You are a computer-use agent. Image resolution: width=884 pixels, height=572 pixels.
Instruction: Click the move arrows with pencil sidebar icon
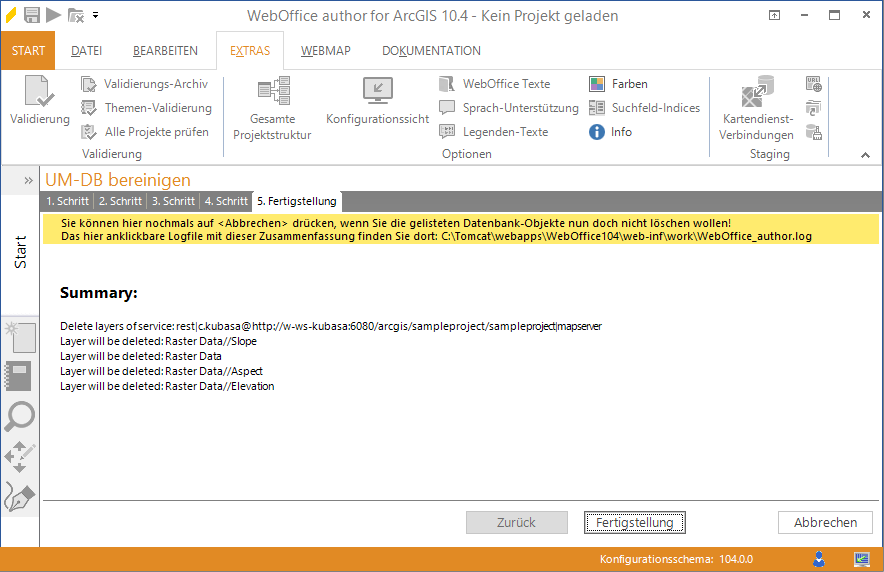click(20, 457)
